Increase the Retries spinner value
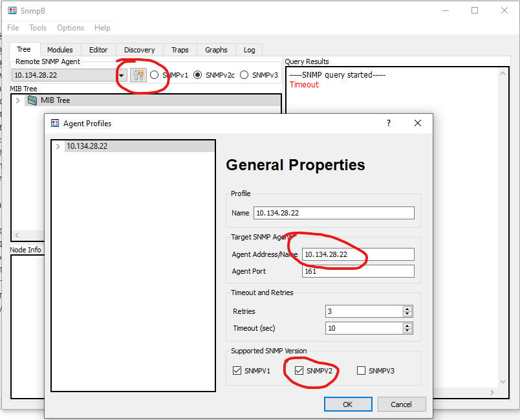Image resolution: width=520 pixels, height=420 pixels. 407,309
